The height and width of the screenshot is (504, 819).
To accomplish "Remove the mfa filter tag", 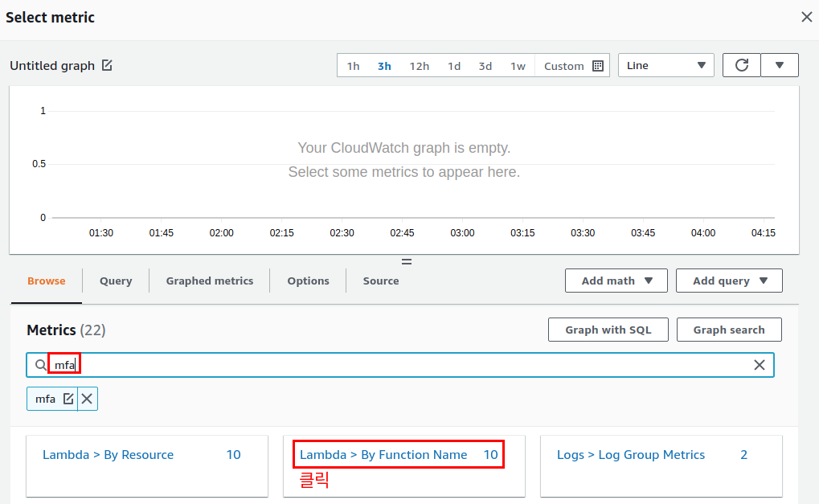I will point(87,399).
